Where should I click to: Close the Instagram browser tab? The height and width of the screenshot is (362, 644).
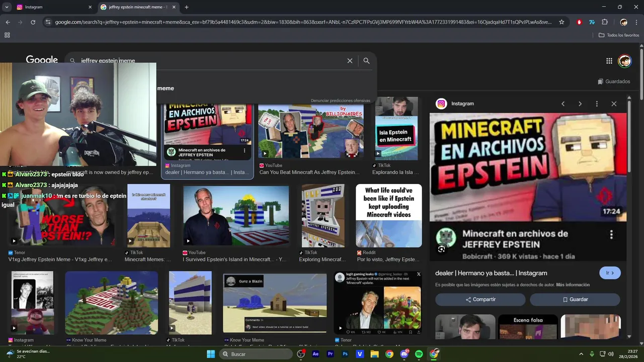[90, 7]
